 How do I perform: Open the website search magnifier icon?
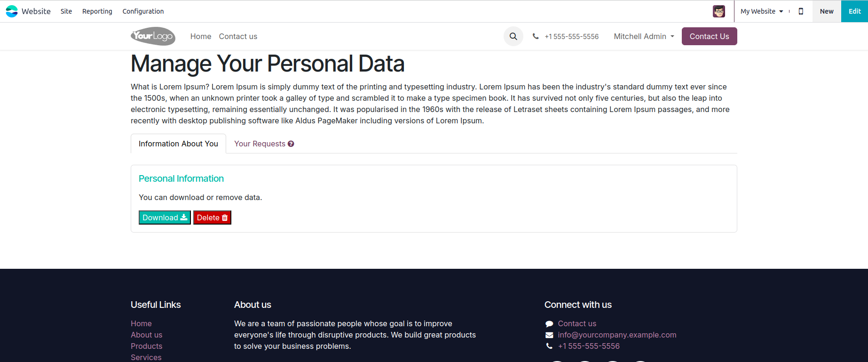pyautogui.click(x=513, y=36)
